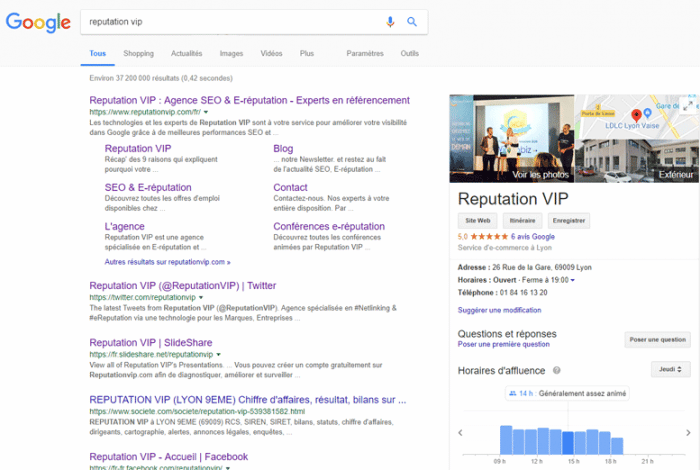Viewport: 700px width, 470px height.
Task: Open the Plus search menu
Action: pos(307,54)
